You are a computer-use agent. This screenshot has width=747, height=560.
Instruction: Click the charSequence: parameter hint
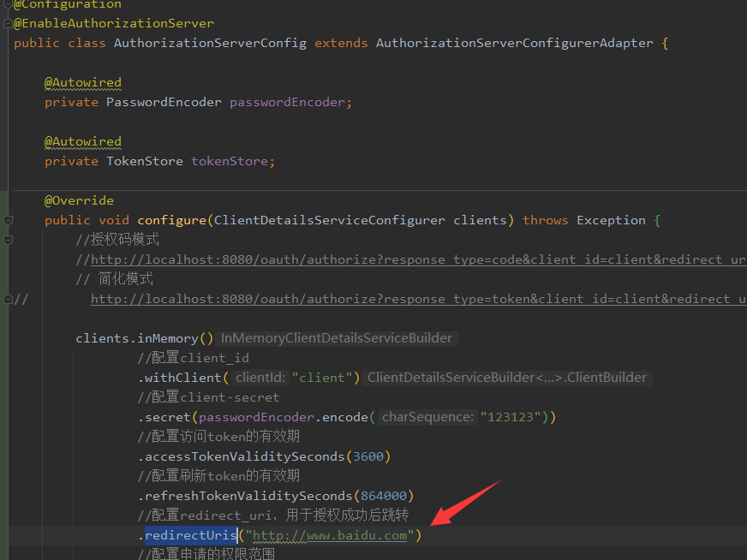click(427, 418)
